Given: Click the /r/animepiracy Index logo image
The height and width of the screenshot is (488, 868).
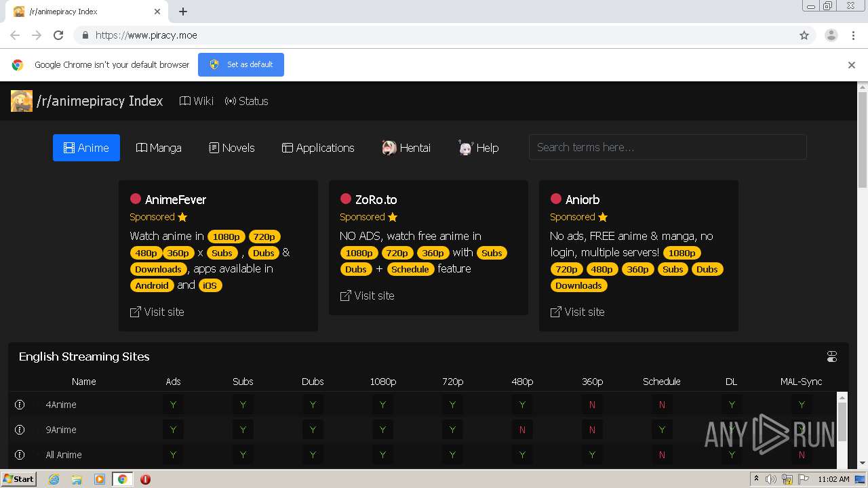Looking at the screenshot, I should tap(22, 101).
